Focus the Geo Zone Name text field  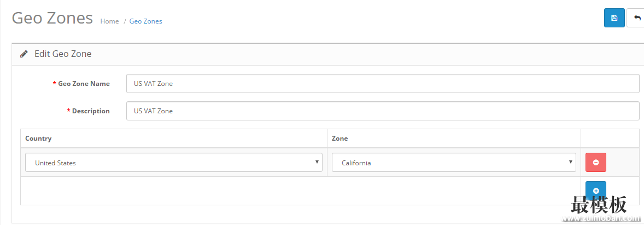coord(383,84)
